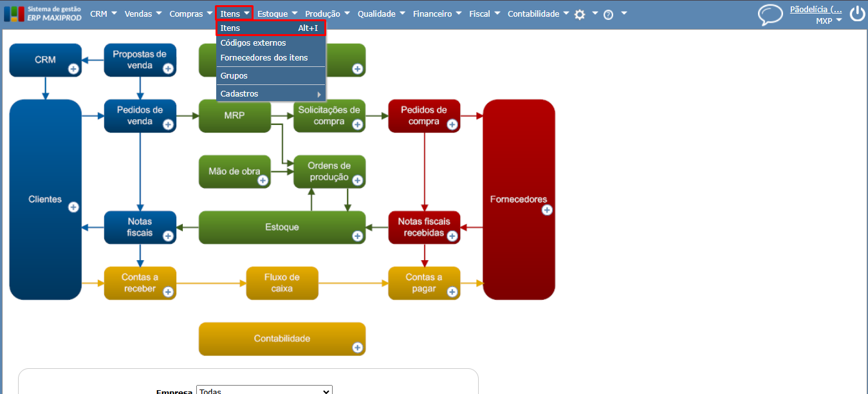
Task: Collapse the open Itens menu header
Action: point(234,14)
